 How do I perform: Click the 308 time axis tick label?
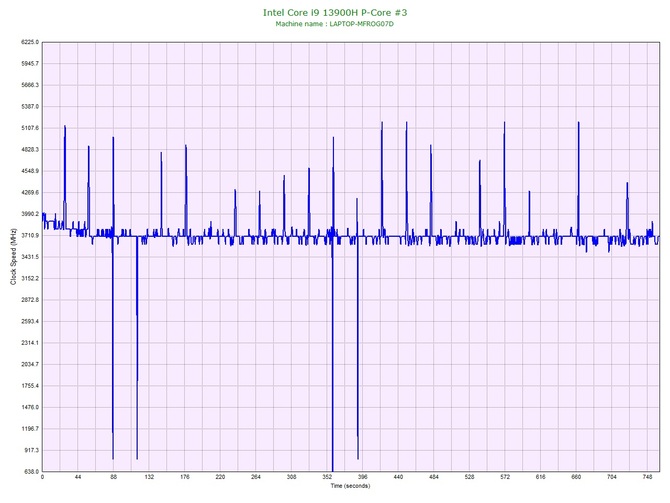point(291,477)
